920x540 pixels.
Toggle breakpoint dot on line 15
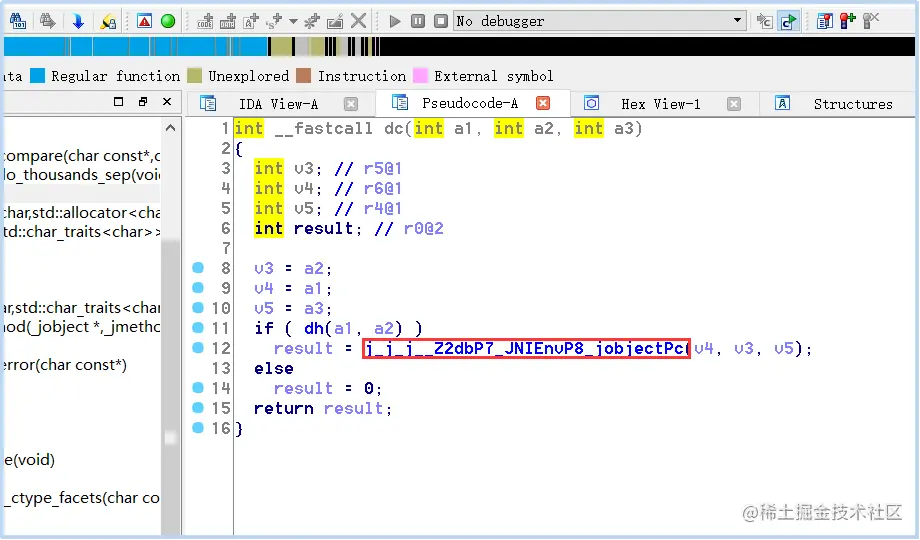point(198,407)
